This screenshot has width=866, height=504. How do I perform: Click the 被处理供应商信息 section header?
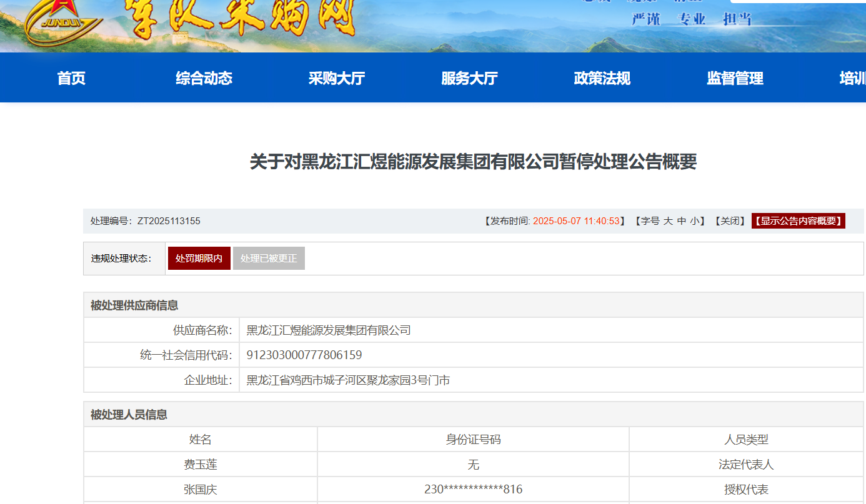point(474,305)
